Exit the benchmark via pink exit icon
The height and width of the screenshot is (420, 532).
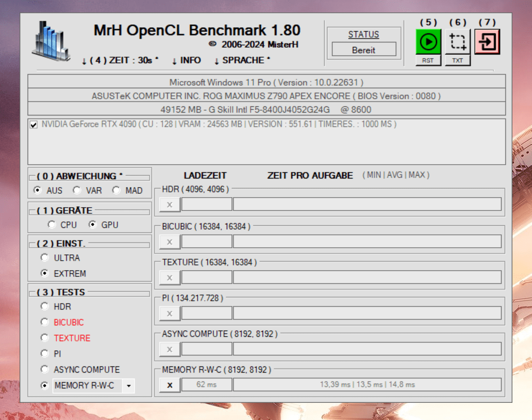pos(487,42)
